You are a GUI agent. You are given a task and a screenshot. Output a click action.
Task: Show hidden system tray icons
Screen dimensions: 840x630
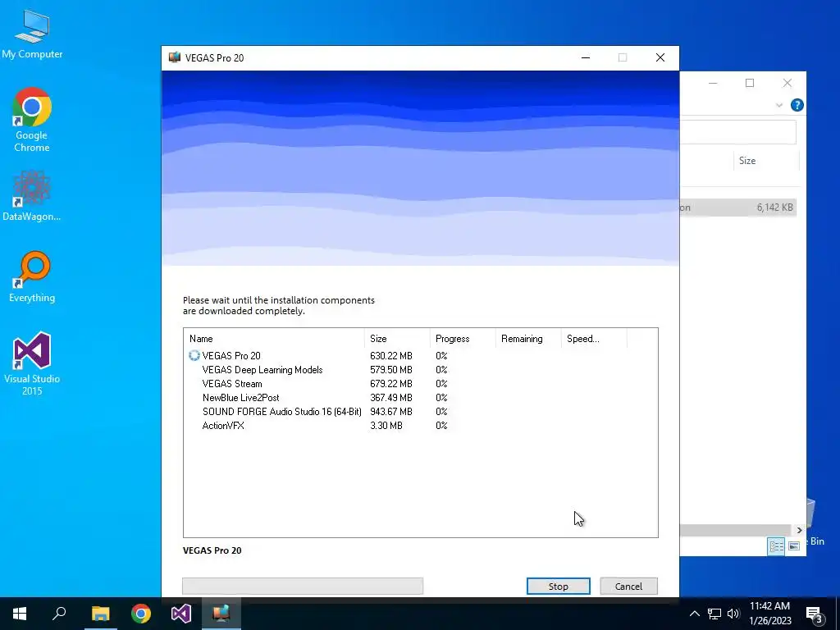(694, 614)
